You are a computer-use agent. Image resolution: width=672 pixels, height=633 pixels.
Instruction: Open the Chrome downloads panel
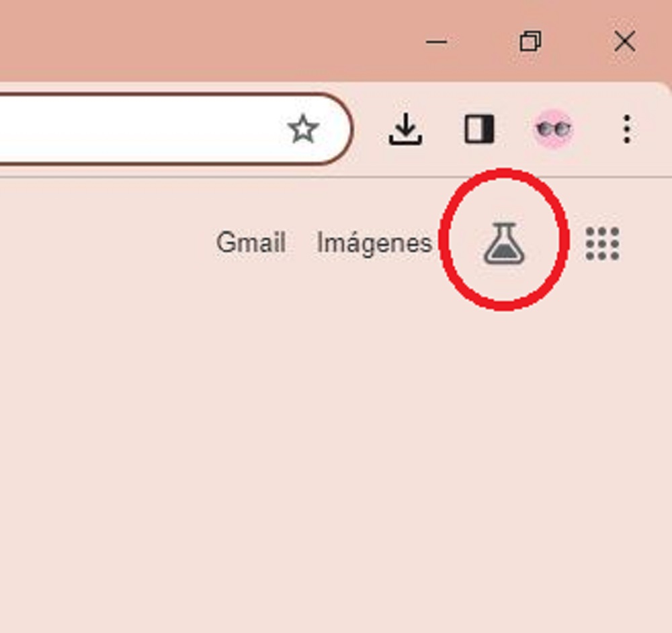405,128
